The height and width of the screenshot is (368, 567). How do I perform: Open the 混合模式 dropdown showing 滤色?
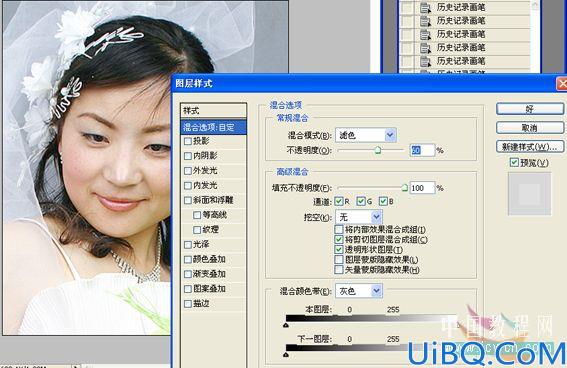pyautogui.click(x=366, y=135)
